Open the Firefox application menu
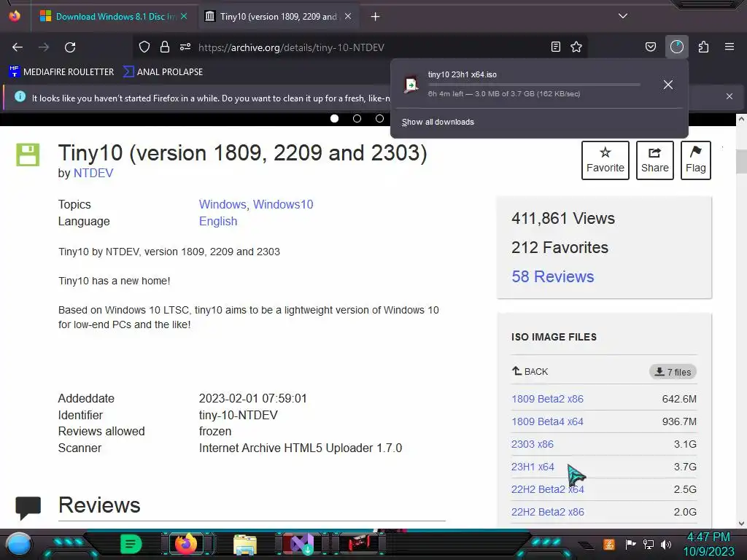747x560 pixels. 729,47
